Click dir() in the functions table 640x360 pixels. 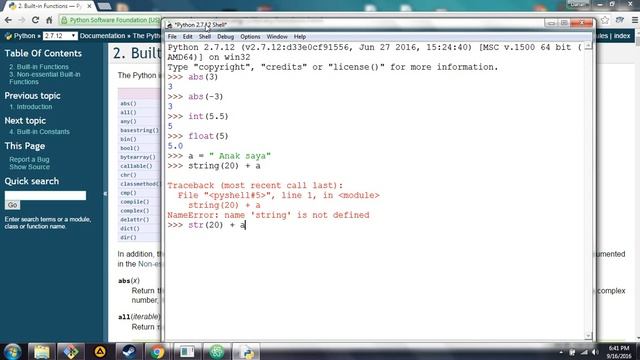pos(128,238)
